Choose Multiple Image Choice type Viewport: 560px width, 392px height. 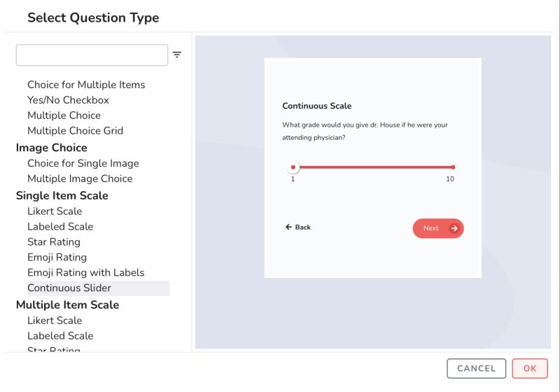tap(80, 178)
